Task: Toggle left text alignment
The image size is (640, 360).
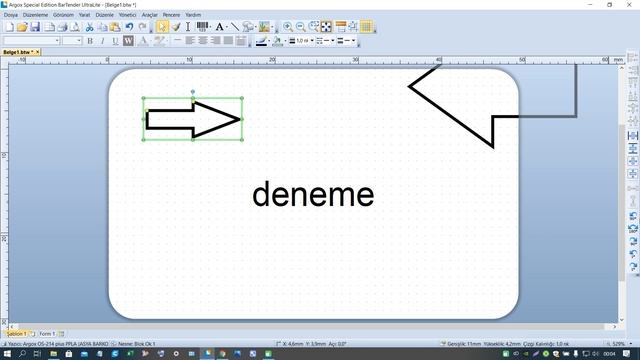Action: pos(190,41)
